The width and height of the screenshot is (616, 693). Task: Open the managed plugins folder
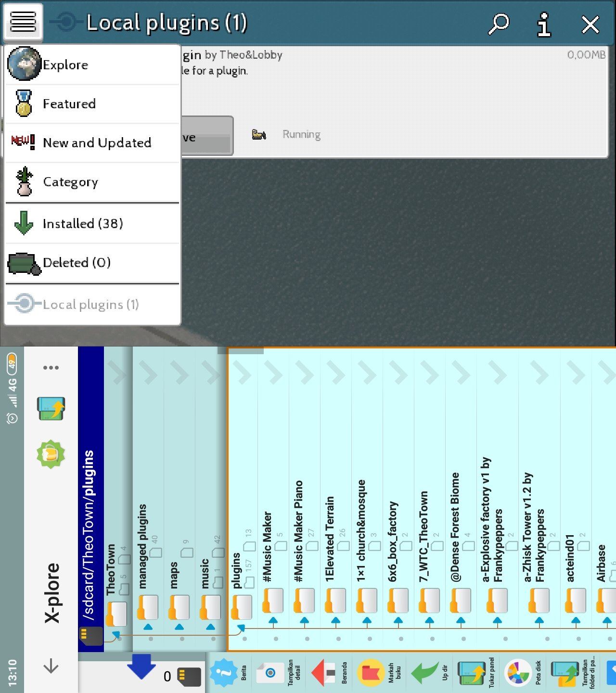click(x=148, y=499)
